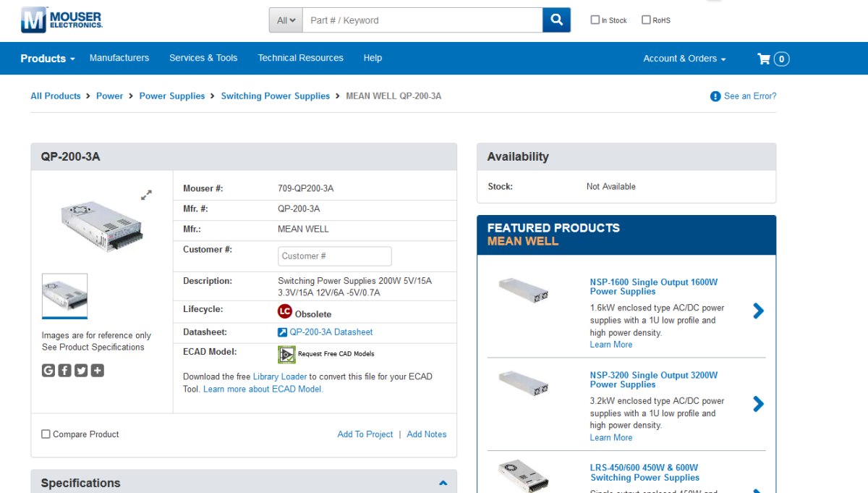Click the Not Available stock text
Viewport: 868px width, 493px height.
[611, 187]
